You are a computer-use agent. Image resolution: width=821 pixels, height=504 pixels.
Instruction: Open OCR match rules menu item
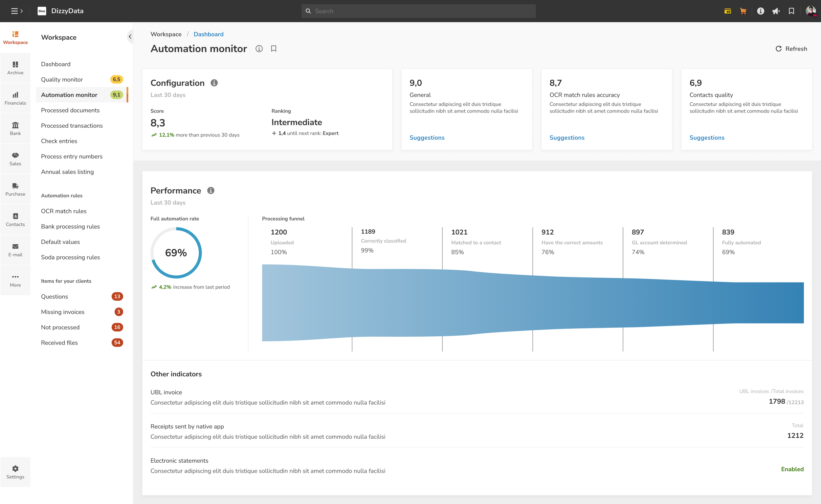click(x=63, y=211)
